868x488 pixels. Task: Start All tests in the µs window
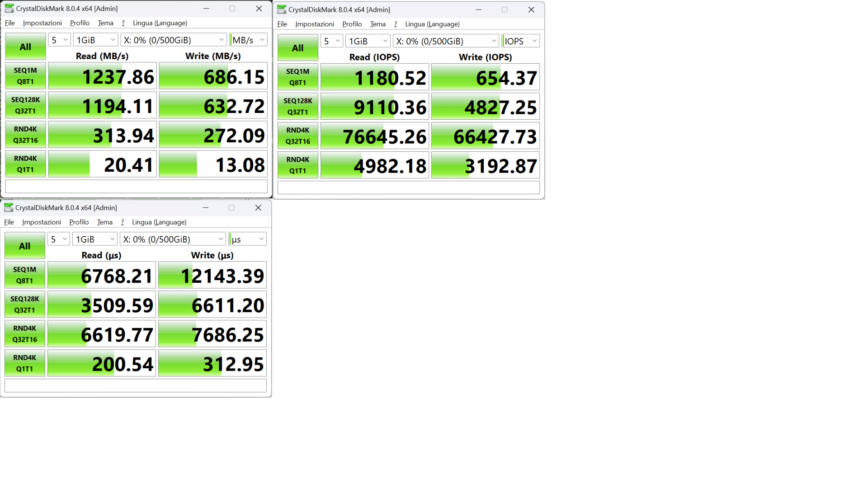tap(25, 246)
